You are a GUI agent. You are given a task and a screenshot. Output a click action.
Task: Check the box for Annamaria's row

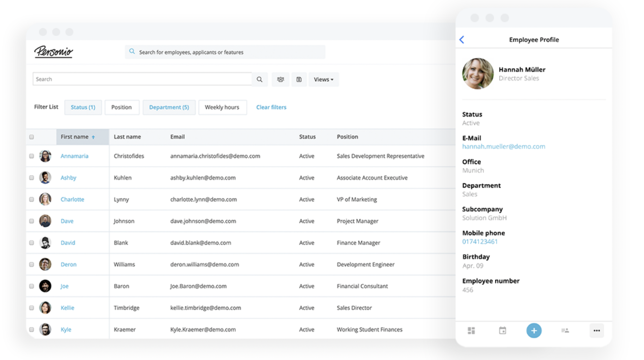[x=32, y=156]
